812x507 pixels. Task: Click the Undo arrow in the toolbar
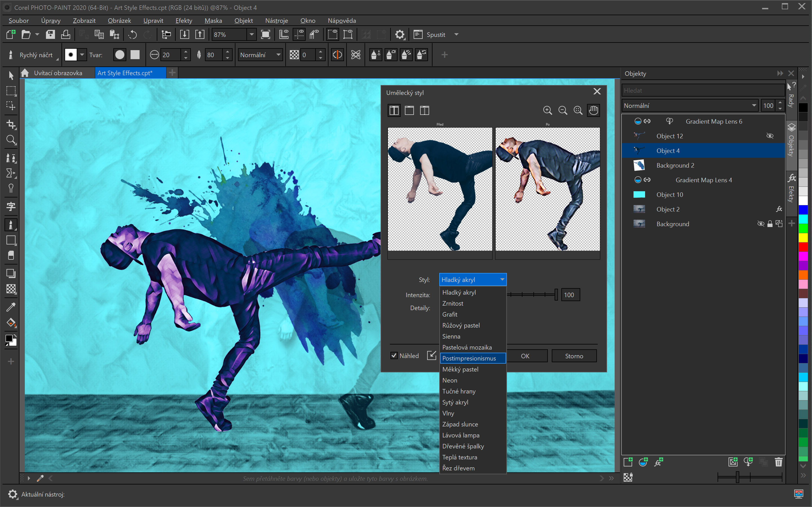coord(133,35)
